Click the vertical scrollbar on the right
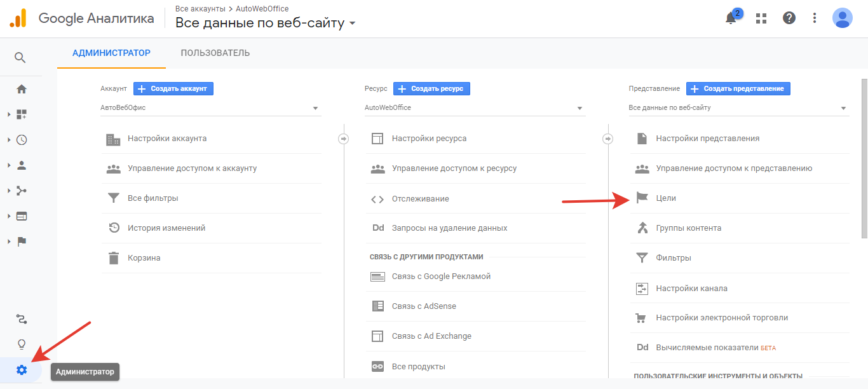Viewport: 868px width, 389px height. (x=864, y=159)
